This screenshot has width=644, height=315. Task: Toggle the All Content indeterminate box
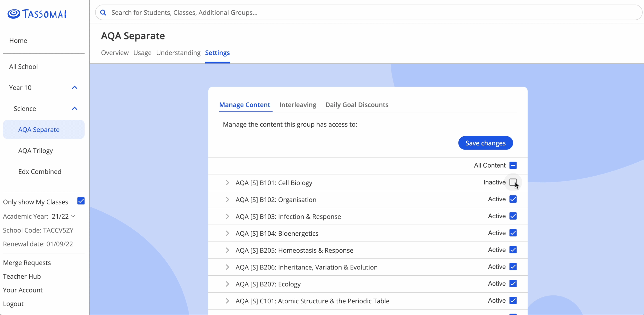click(513, 165)
